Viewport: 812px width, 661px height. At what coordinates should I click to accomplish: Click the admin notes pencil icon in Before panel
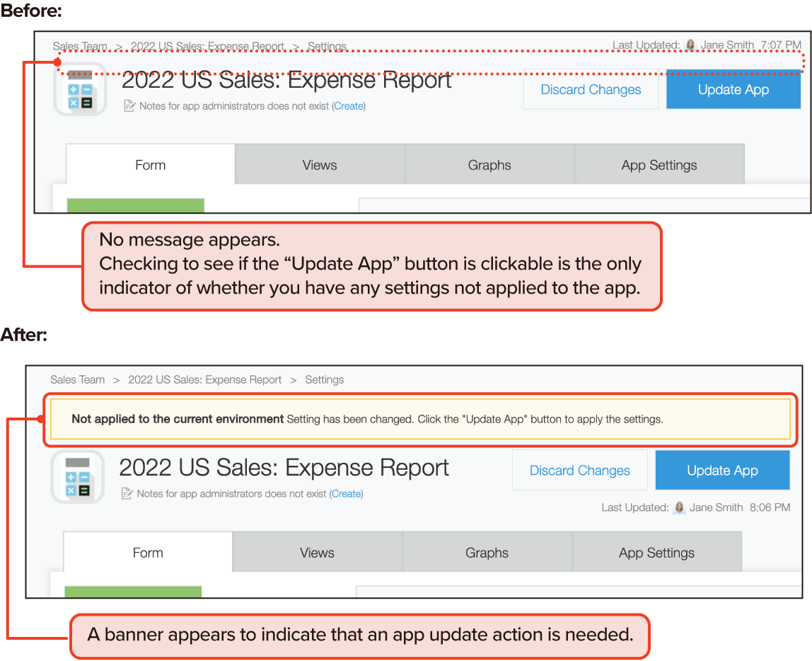point(129,106)
